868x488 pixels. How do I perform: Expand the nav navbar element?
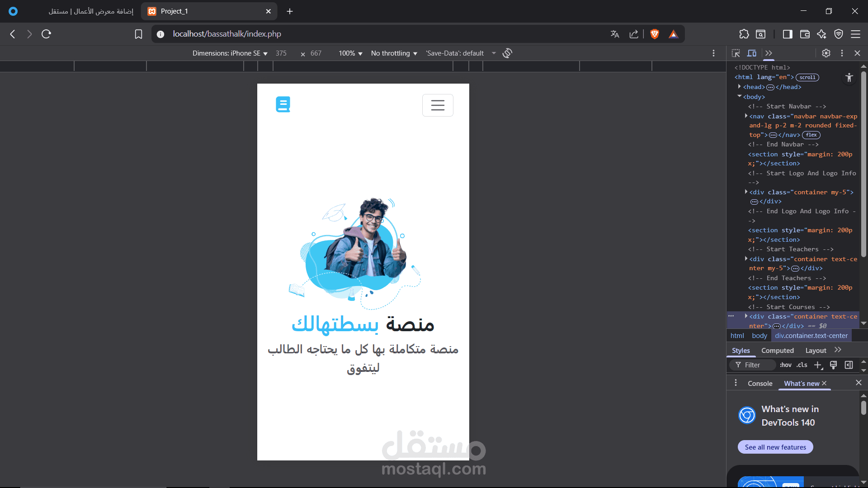pyautogui.click(x=746, y=116)
